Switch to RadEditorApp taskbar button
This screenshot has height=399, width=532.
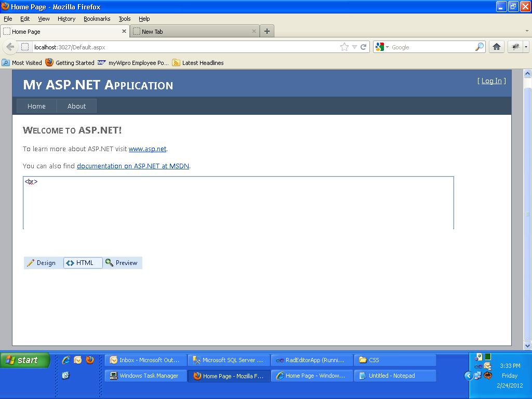click(312, 360)
